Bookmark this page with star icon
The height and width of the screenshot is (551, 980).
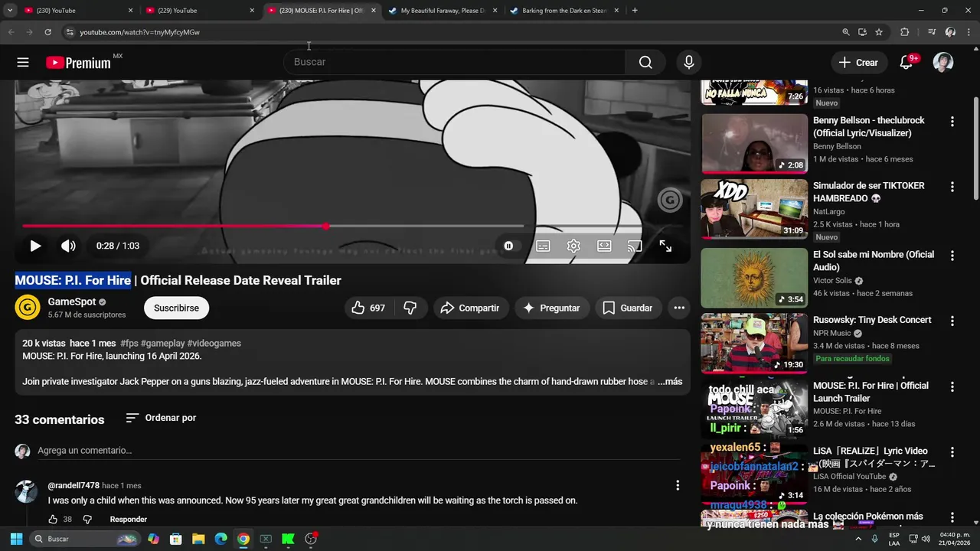click(x=879, y=32)
